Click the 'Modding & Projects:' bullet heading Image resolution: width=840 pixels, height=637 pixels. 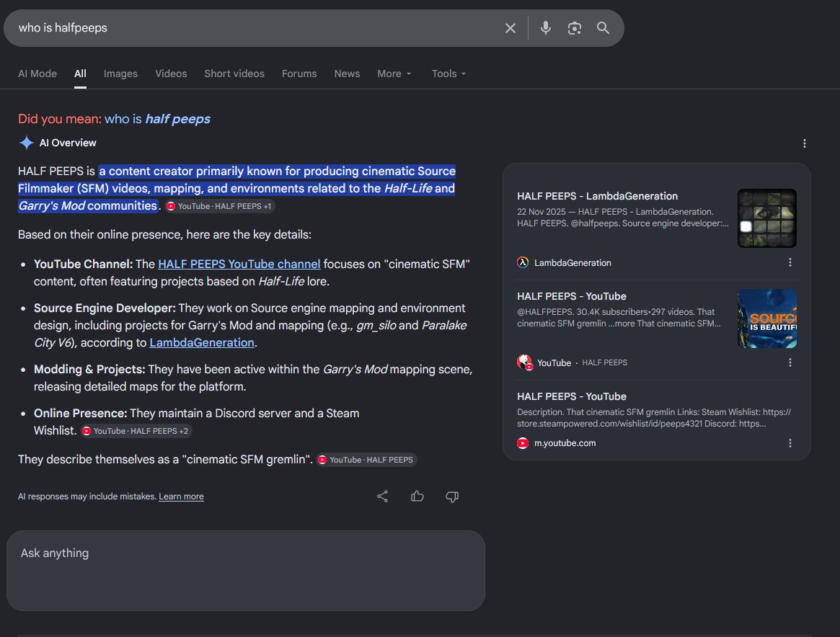pos(89,370)
